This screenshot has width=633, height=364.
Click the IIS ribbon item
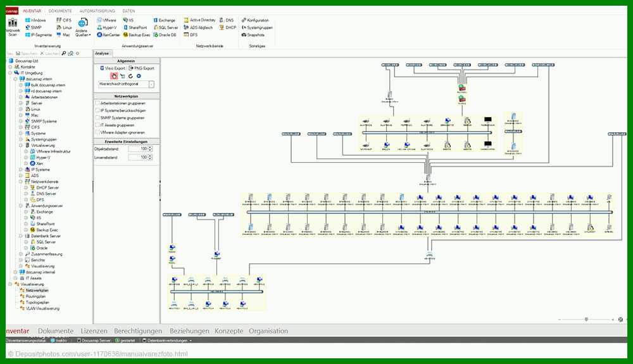(x=128, y=20)
